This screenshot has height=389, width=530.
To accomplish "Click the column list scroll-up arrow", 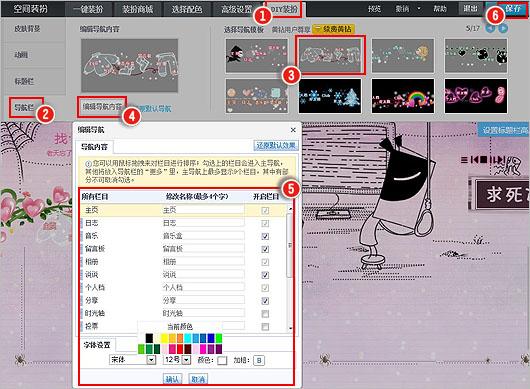I will coord(290,209).
